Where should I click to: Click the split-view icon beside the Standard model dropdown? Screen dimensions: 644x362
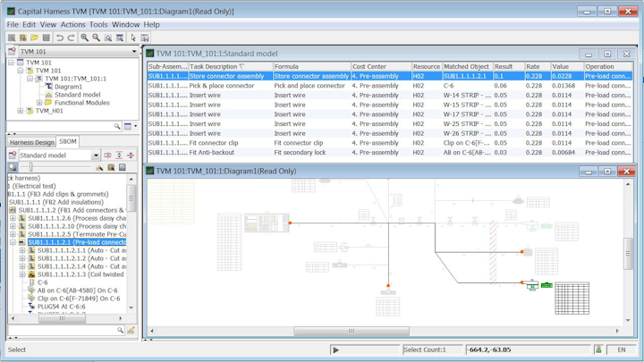tap(107, 156)
